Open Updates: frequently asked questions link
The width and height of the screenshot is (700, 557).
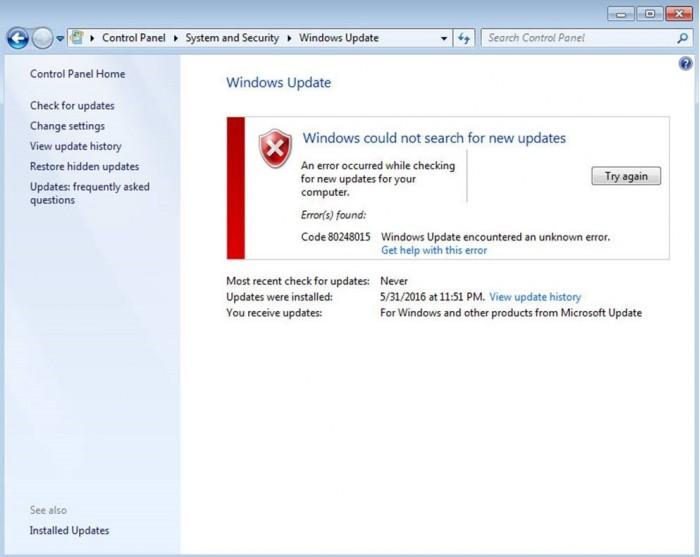coord(90,193)
